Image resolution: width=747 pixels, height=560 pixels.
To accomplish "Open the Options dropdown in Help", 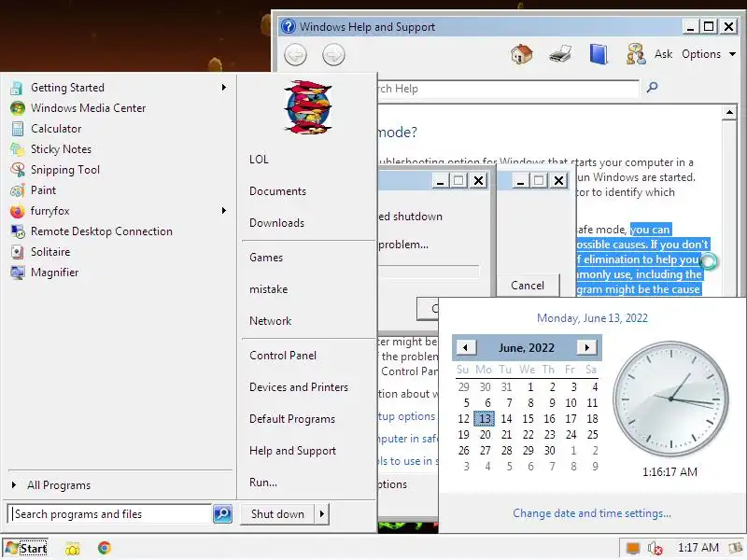I will [709, 54].
